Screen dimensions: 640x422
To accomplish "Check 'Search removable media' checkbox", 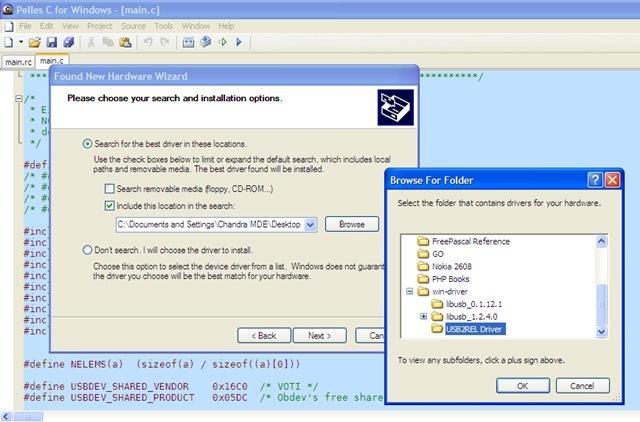I will pyautogui.click(x=109, y=189).
